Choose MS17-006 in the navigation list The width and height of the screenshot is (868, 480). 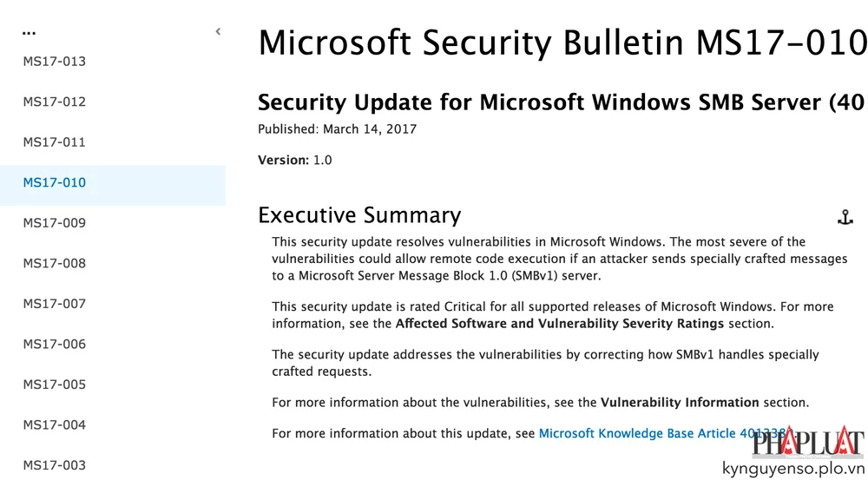[55, 344]
